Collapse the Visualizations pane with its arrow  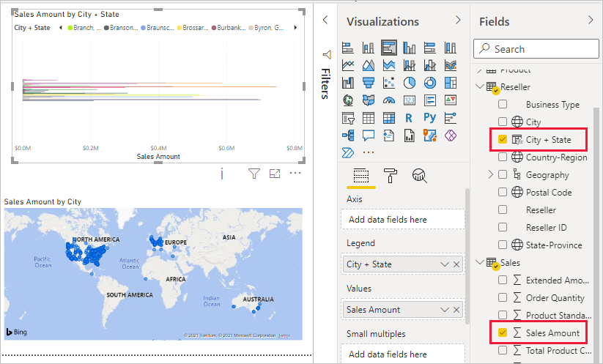[458, 20]
